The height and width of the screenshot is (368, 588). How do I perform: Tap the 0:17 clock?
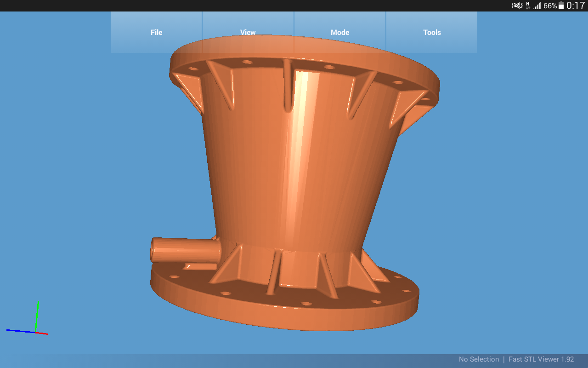click(576, 6)
